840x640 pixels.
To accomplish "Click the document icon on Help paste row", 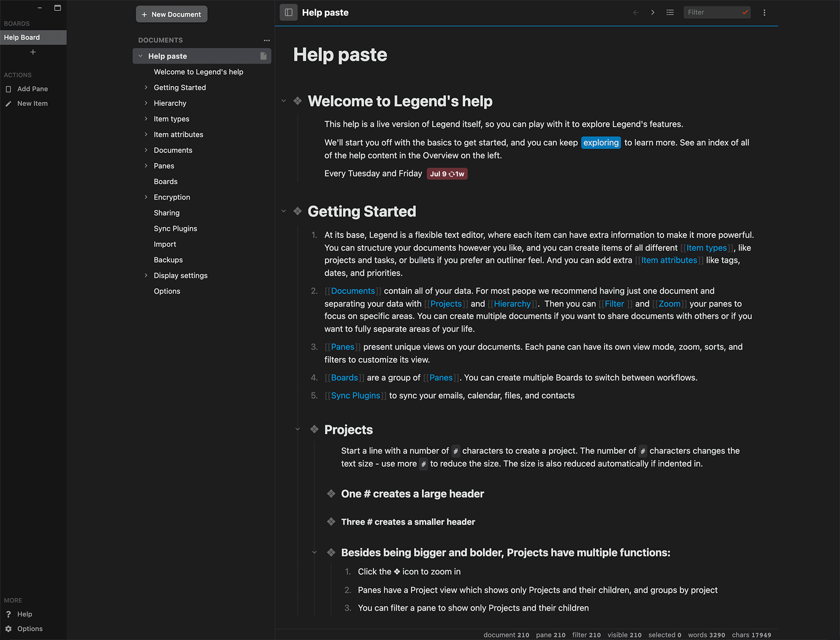I will point(263,56).
